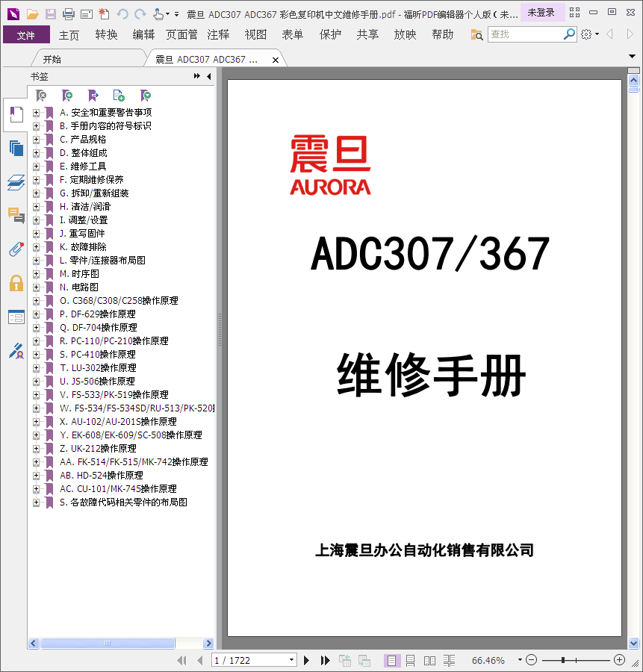Select bookmark D. 整体组成
This screenshot has height=672, width=643.
click(x=83, y=153)
